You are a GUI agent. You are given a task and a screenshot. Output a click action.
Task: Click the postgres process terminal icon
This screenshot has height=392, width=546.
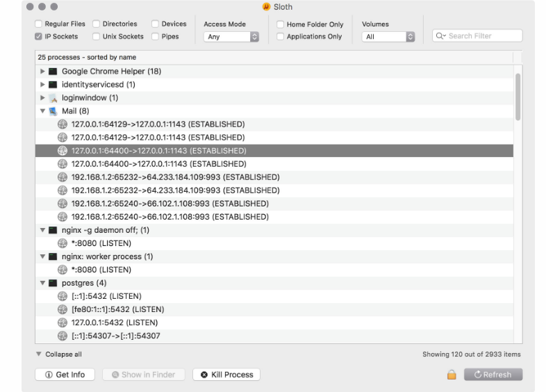53,283
